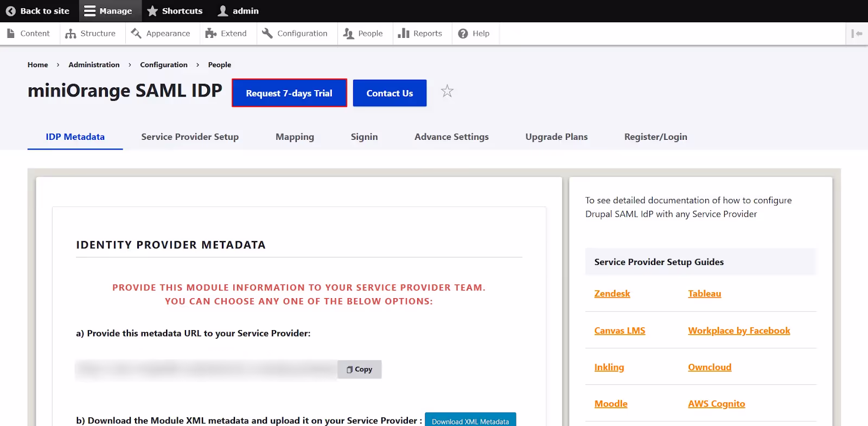Click the Contact Us button

click(390, 93)
